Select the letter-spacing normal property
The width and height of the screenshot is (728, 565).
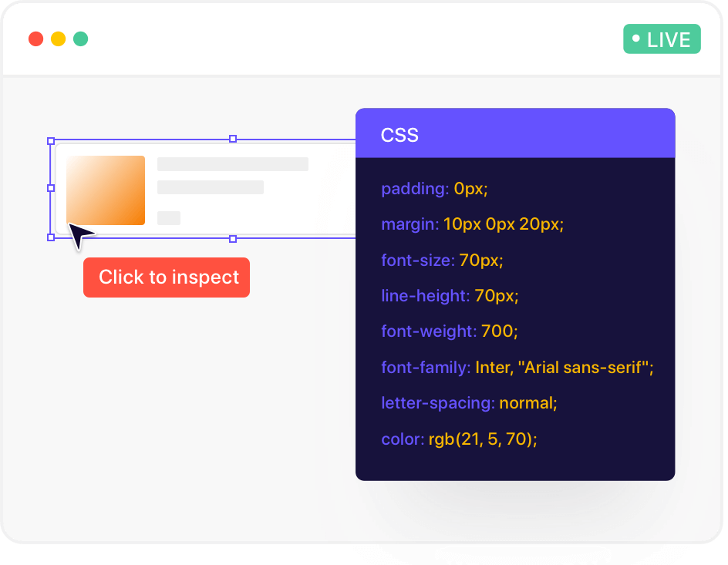[x=468, y=403]
